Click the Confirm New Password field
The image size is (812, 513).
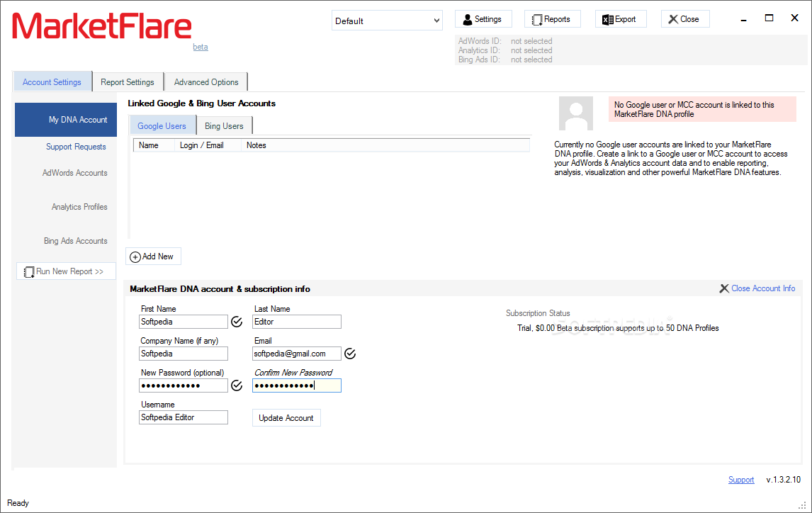(x=297, y=385)
